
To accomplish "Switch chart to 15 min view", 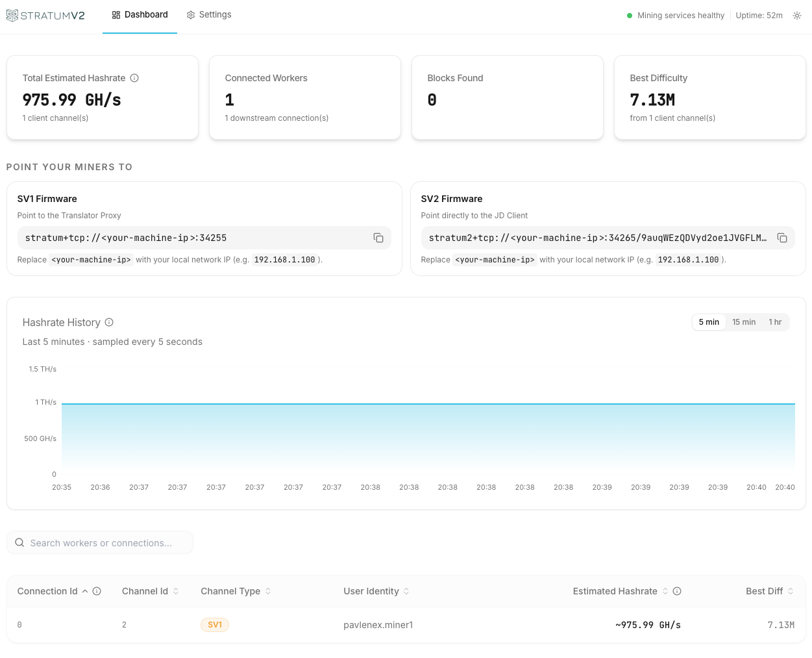I will [x=743, y=322].
